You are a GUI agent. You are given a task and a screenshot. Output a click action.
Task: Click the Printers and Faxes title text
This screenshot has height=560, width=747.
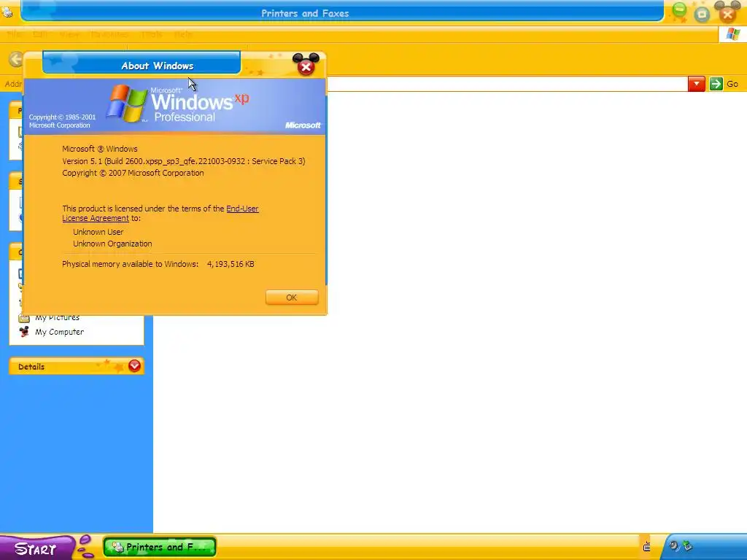click(305, 13)
